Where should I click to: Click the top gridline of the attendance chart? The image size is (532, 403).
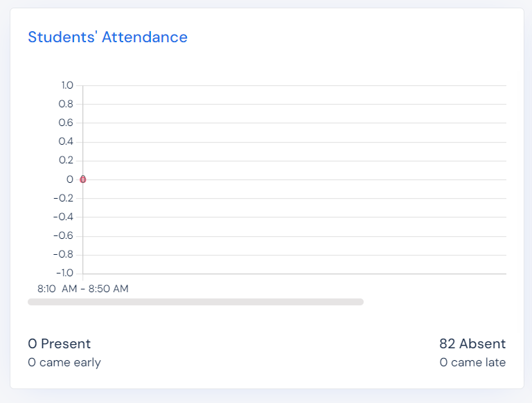(294, 86)
